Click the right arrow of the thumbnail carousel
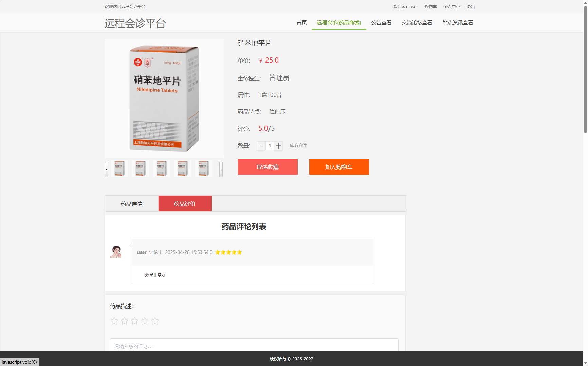The height and width of the screenshot is (366, 588). click(x=221, y=169)
